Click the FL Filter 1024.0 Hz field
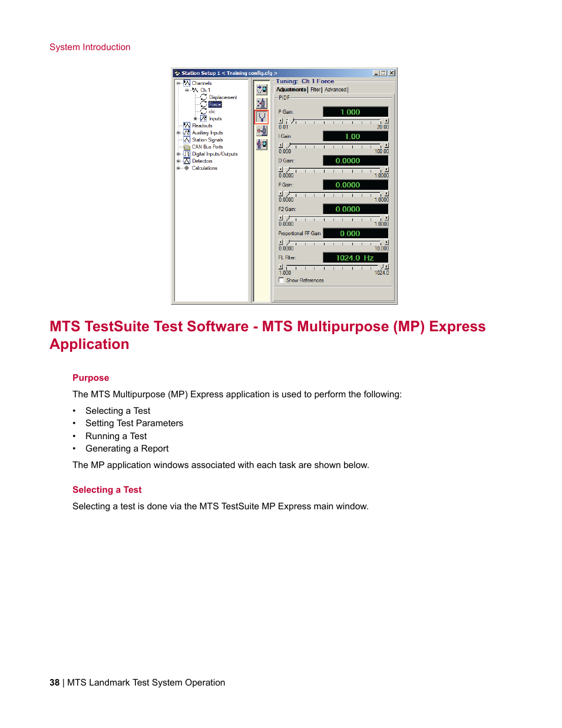562x728 pixels. coord(355,258)
